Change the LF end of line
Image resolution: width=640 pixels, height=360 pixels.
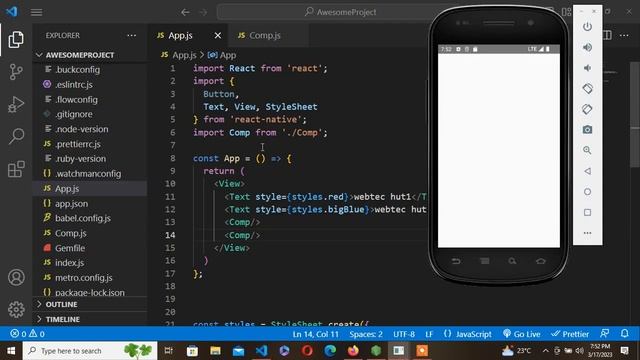[x=429, y=334]
